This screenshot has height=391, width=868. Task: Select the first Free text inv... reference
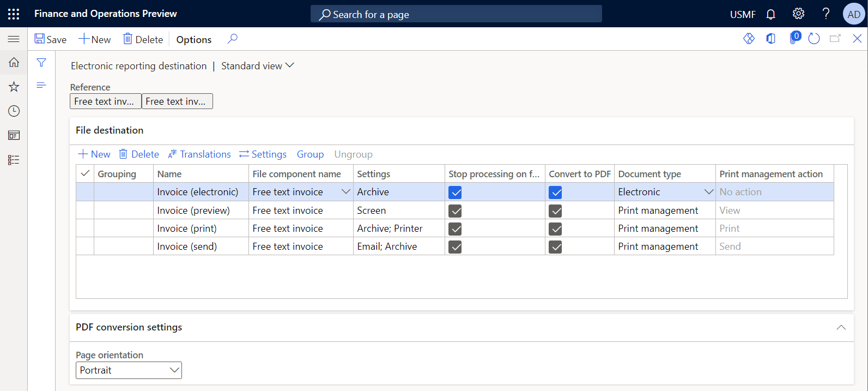106,101
